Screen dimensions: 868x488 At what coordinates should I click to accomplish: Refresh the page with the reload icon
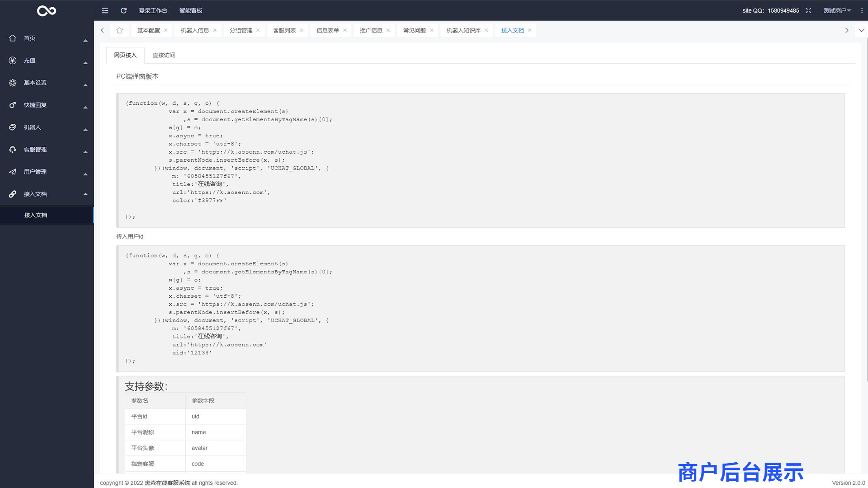click(123, 10)
